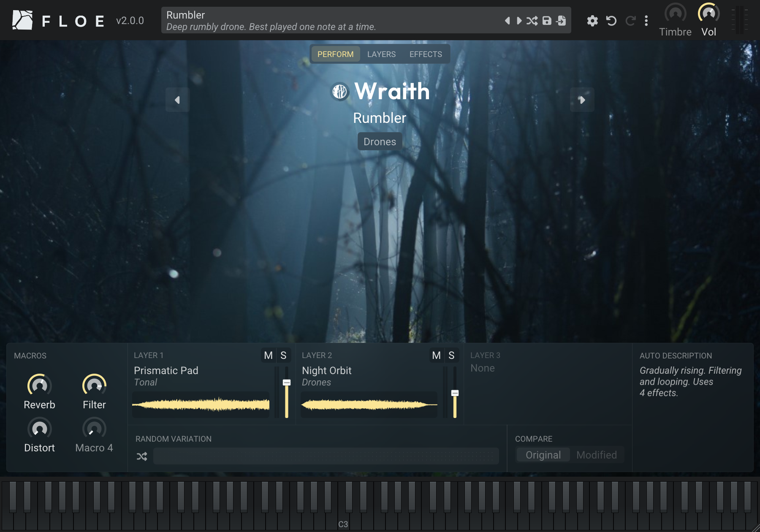
Task: Load previous preset with top bar left arrow
Action: point(508,21)
